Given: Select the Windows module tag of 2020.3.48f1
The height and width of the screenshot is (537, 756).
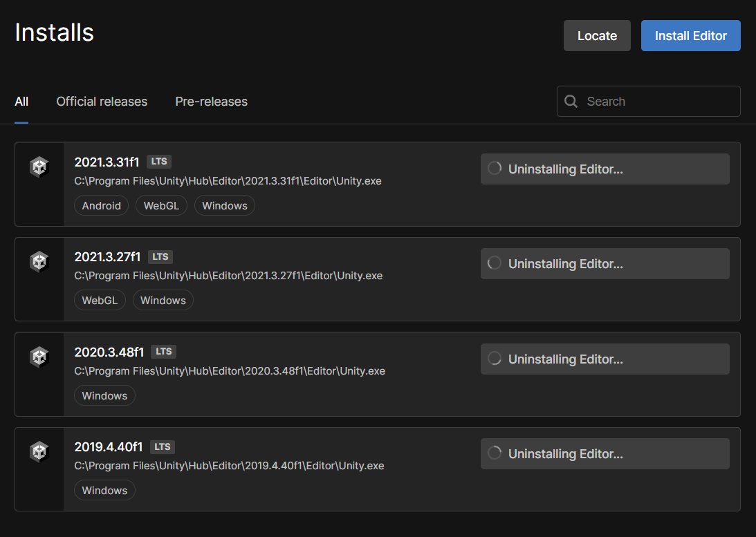Looking at the screenshot, I should coord(104,396).
